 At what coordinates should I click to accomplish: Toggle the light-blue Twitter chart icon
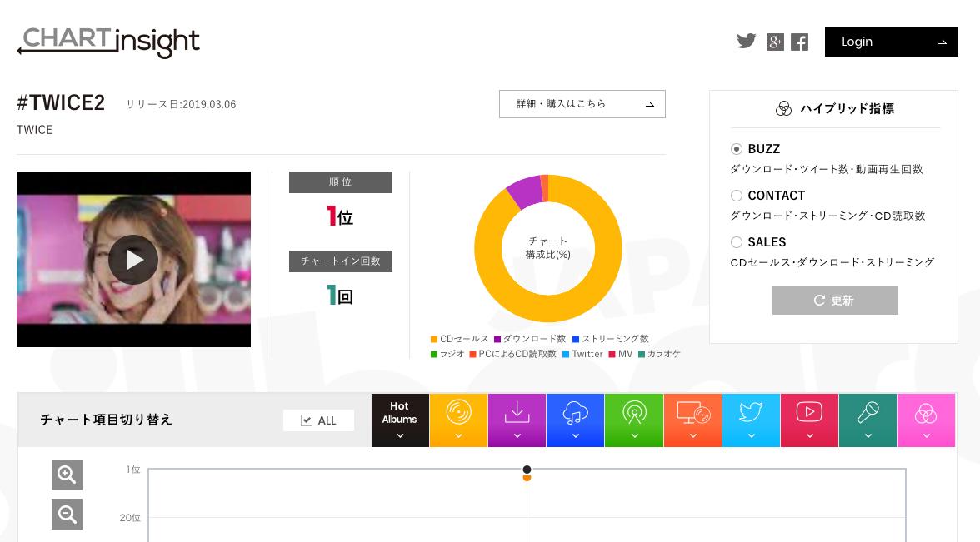[x=752, y=420]
